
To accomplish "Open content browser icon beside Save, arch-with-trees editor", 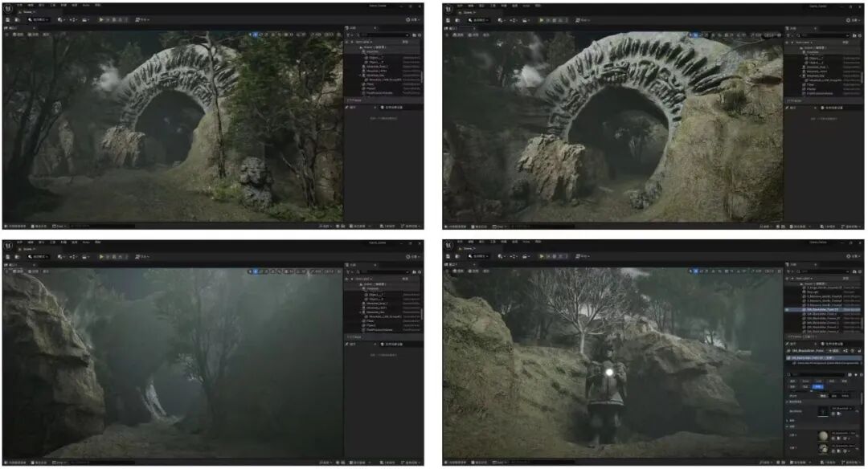I will 17,20.
